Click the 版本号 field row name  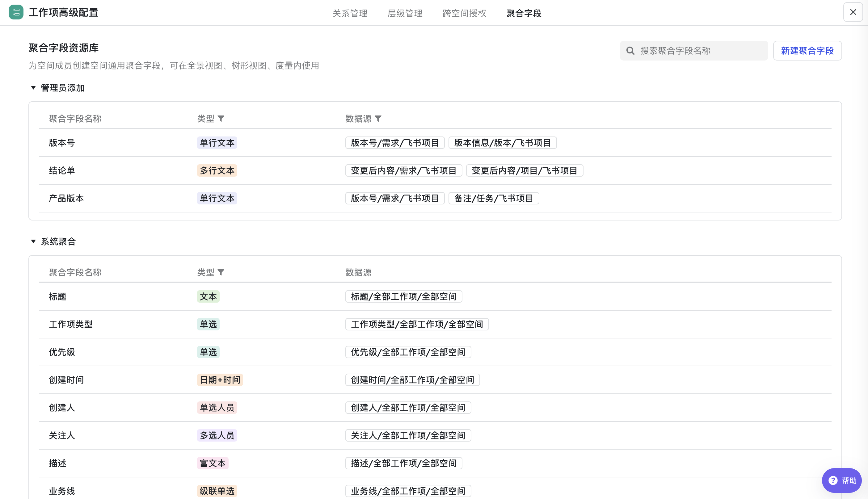click(x=62, y=143)
